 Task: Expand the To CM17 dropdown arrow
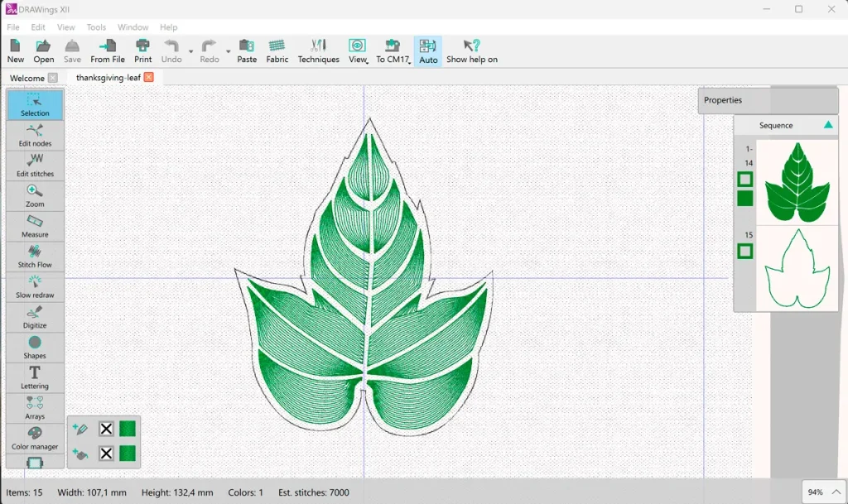click(409, 63)
